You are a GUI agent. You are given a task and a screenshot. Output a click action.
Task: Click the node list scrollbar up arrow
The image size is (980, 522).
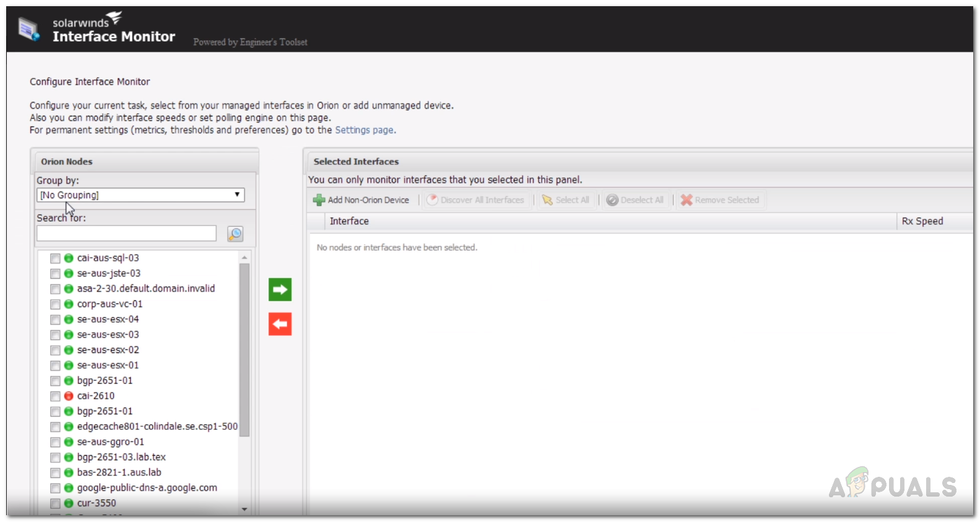245,257
